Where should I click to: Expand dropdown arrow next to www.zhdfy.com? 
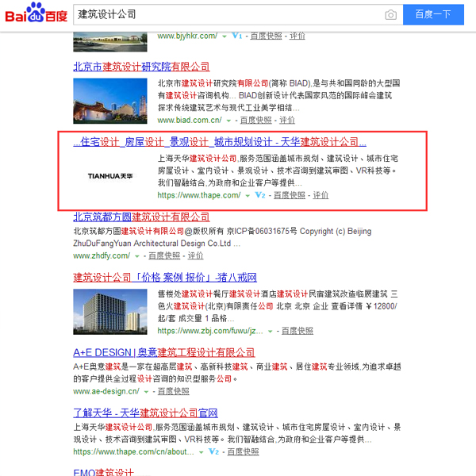tap(138, 256)
